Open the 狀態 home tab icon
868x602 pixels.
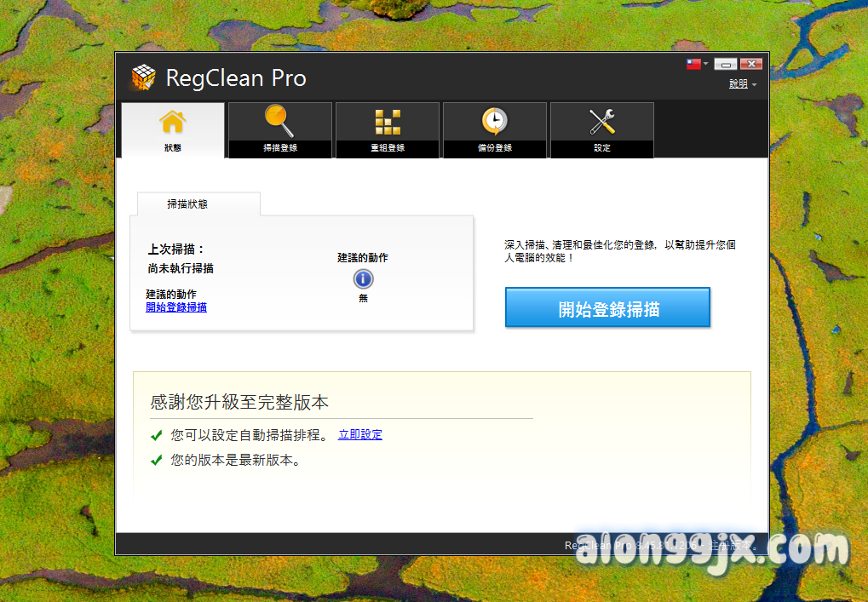[x=172, y=122]
